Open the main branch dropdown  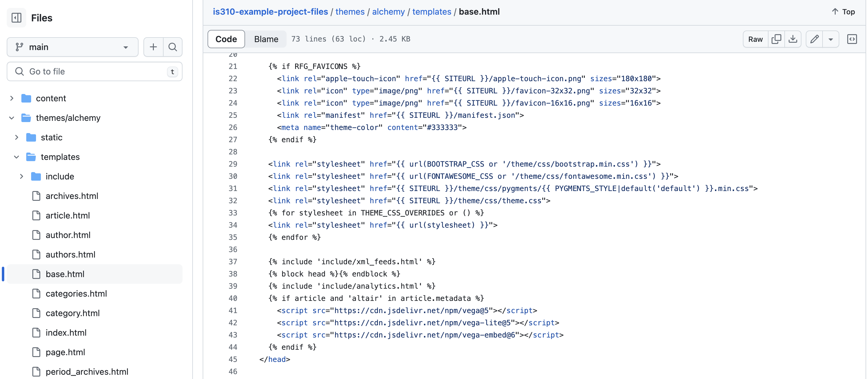coord(72,47)
